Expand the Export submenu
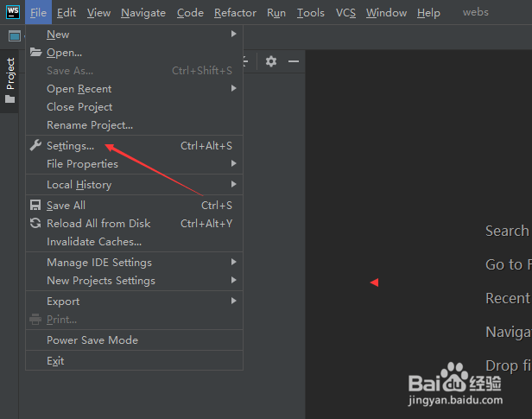The height and width of the screenshot is (419, 532). pyautogui.click(x=135, y=302)
